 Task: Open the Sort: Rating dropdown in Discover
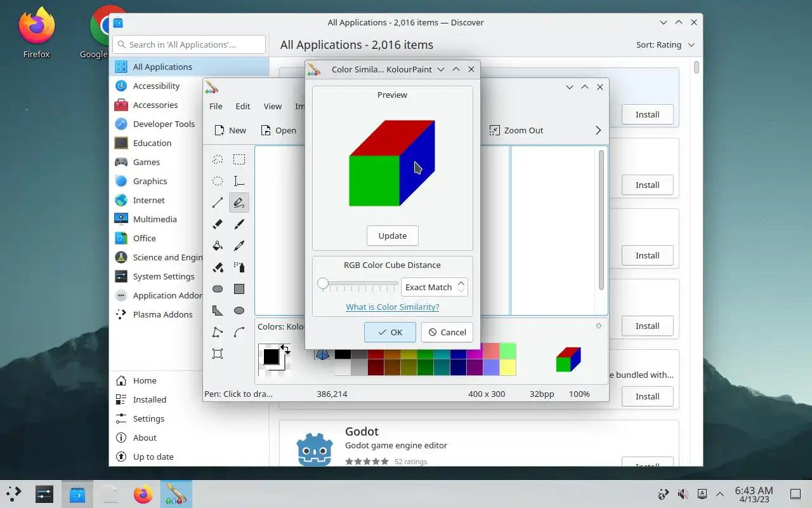(x=665, y=45)
